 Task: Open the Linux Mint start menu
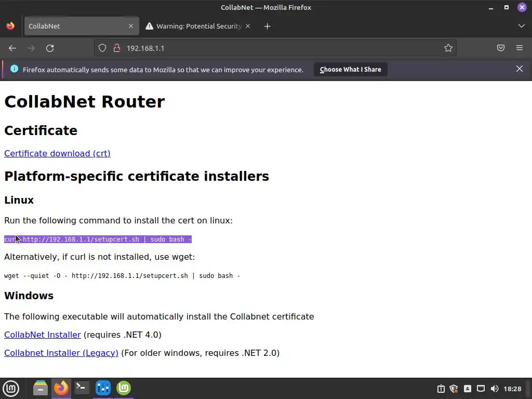[x=11, y=389]
